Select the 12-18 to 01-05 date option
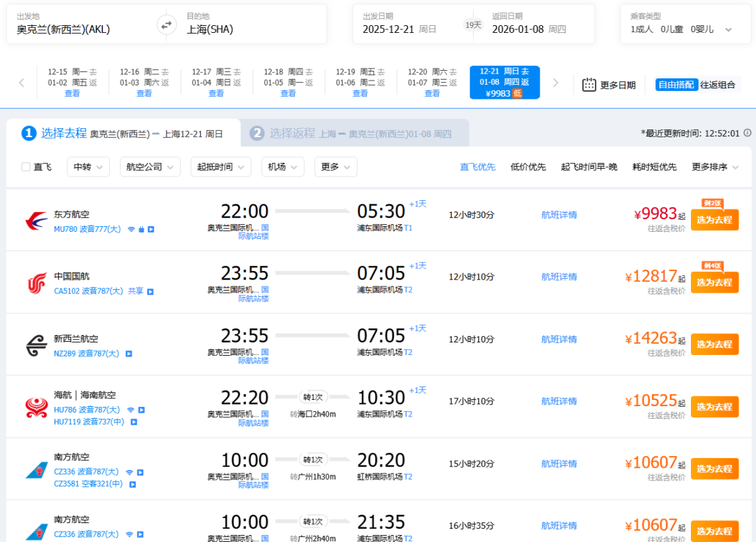 coord(288,83)
